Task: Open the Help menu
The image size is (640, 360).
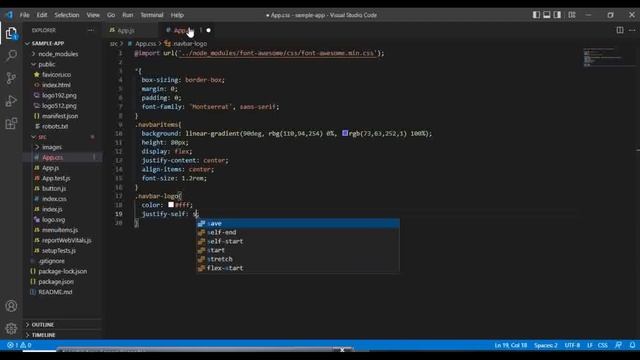Action: pyautogui.click(x=177, y=15)
